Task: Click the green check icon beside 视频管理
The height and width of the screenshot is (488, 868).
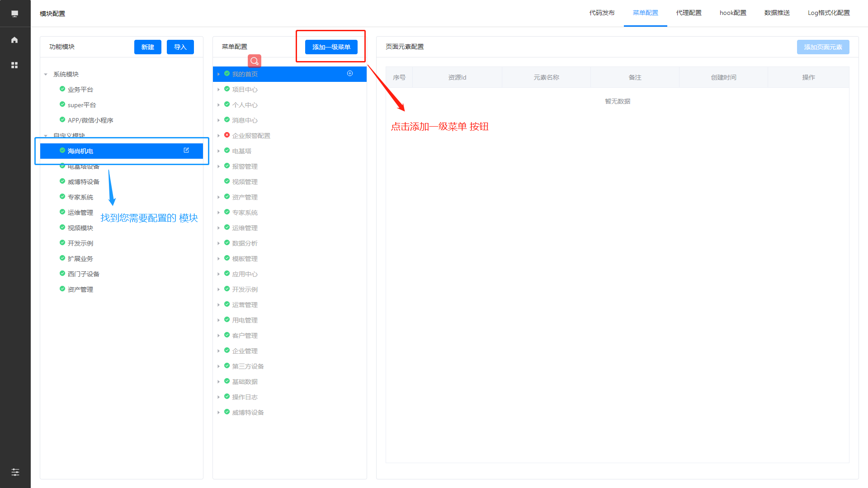Action: (227, 181)
